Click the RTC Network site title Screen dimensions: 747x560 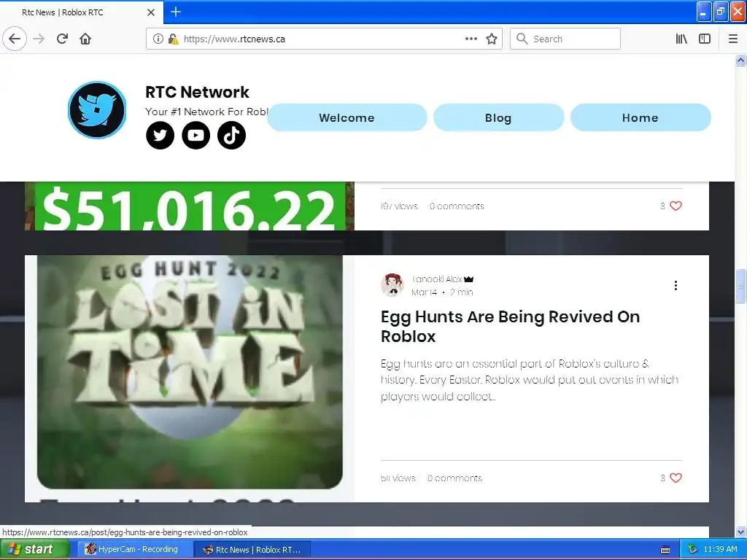click(197, 92)
